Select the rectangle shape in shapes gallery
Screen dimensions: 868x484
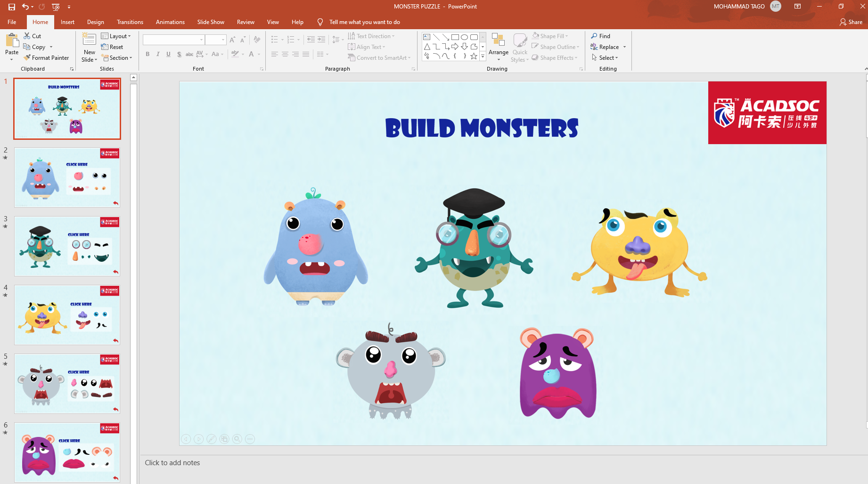[455, 37]
